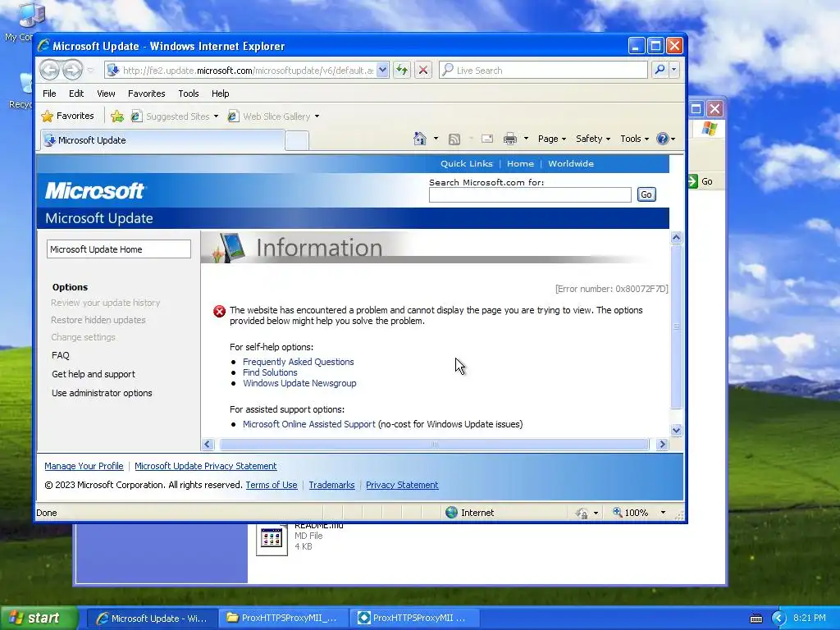Viewport: 840px width, 630px height.
Task: Click the red Stop loading icon
Action: coord(423,71)
